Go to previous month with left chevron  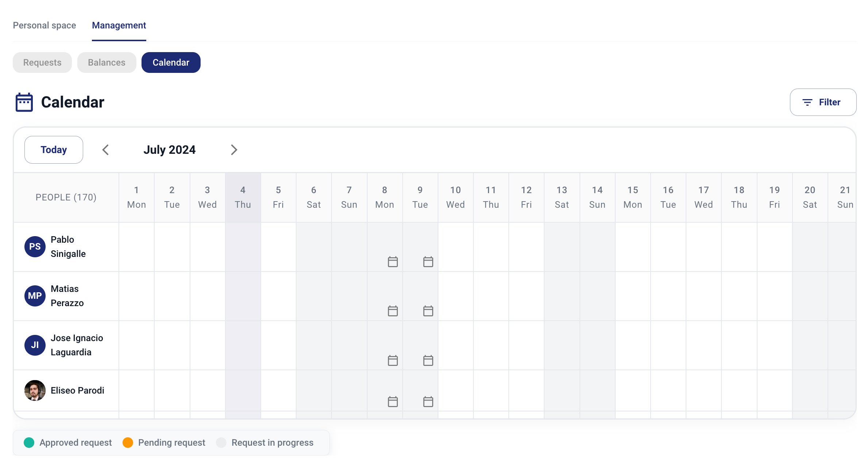pyautogui.click(x=106, y=150)
